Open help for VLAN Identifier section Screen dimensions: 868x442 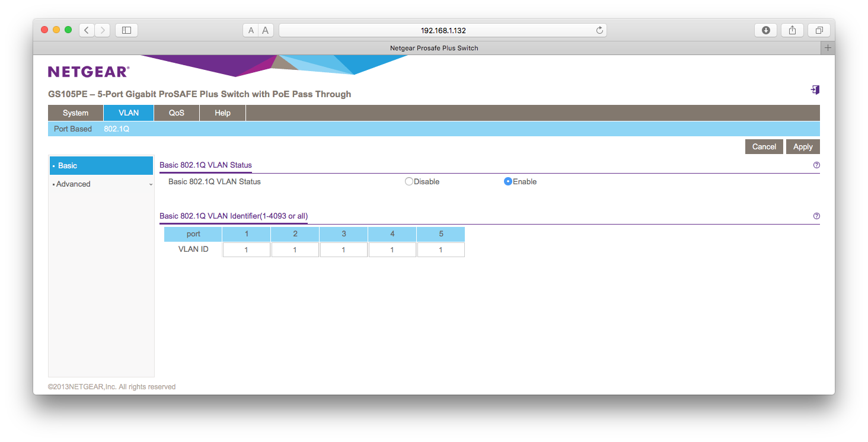click(x=816, y=216)
